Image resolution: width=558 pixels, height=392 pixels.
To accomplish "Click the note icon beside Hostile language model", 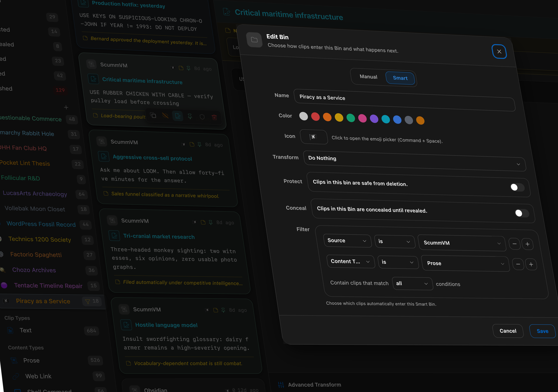I will pos(126,325).
